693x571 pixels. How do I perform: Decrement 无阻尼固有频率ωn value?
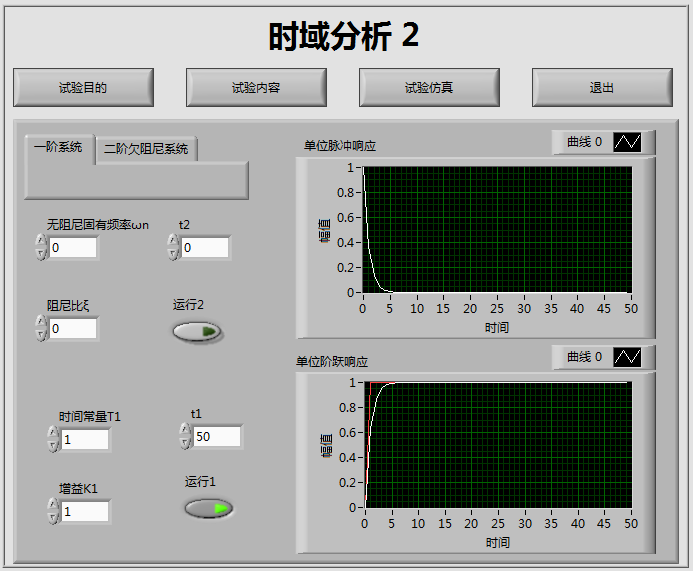41,254
